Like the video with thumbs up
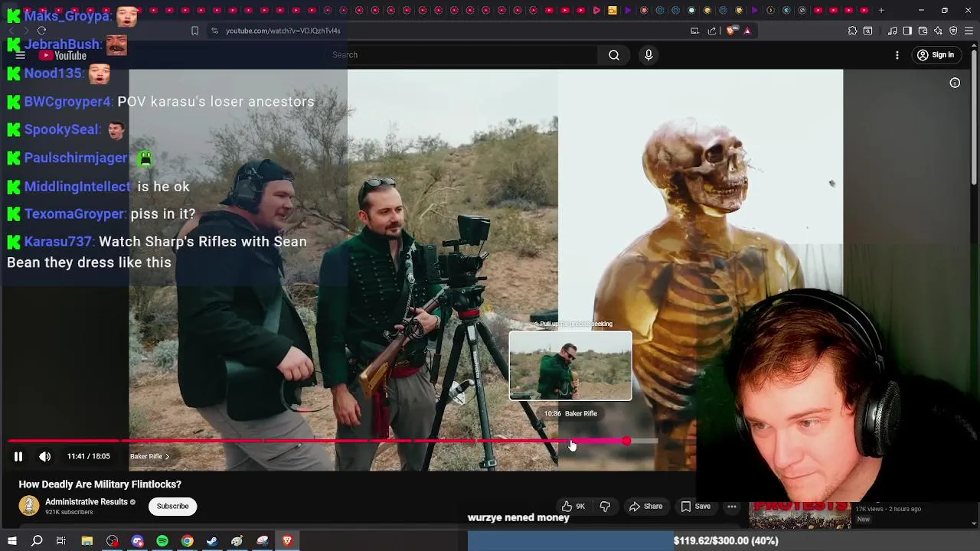This screenshot has height=551, width=980. [573, 506]
